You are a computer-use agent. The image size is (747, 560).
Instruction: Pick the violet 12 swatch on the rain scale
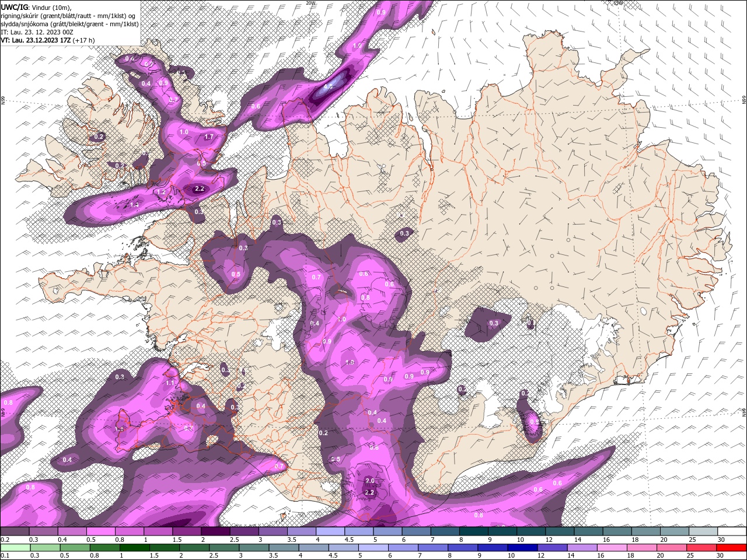(x=551, y=547)
